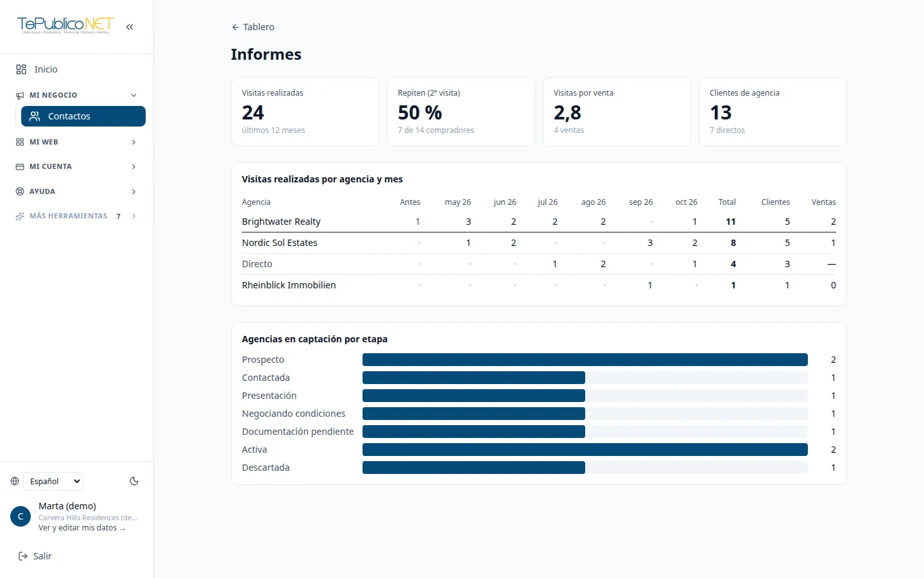The width and height of the screenshot is (924, 578).
Task: Open Ver y editar mis datos link
Action: (82, 528)
